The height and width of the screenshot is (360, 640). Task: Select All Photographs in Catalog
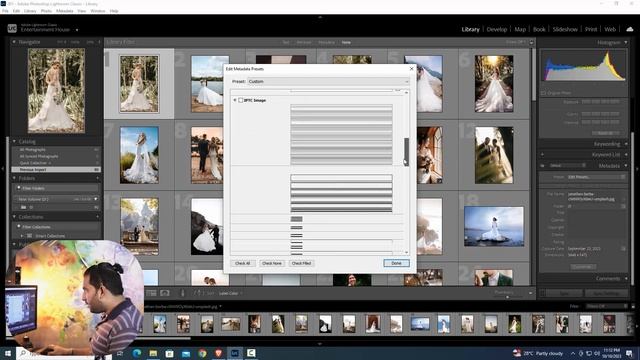coord(56,150)
